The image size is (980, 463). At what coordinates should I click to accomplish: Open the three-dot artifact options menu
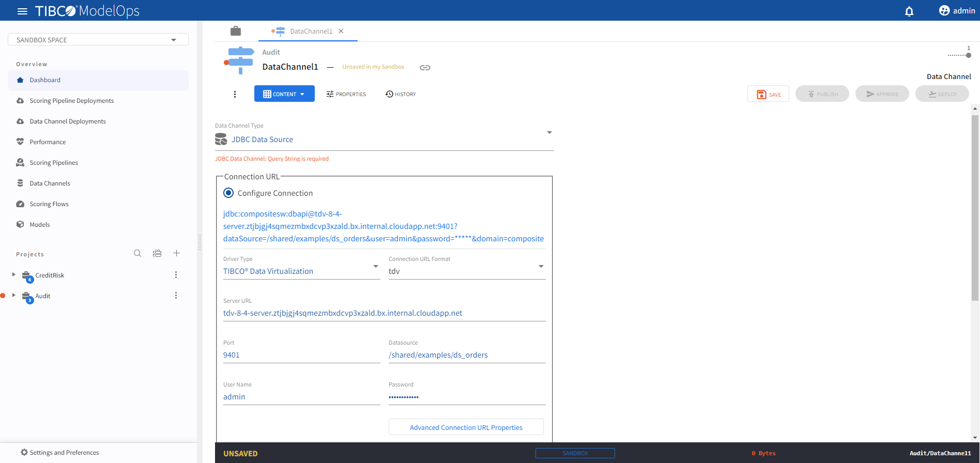tap(235, 94)
